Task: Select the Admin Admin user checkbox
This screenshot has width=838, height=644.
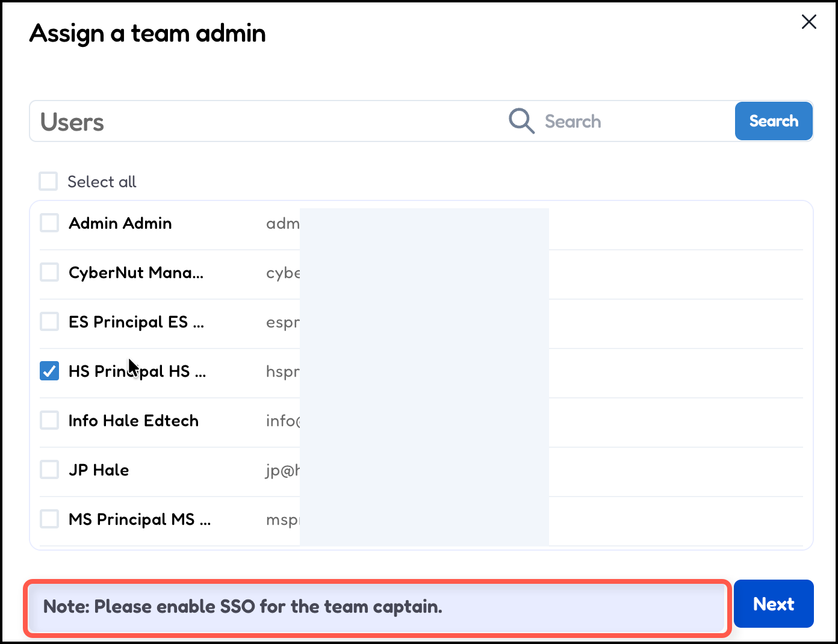Action: click(49, 223)
